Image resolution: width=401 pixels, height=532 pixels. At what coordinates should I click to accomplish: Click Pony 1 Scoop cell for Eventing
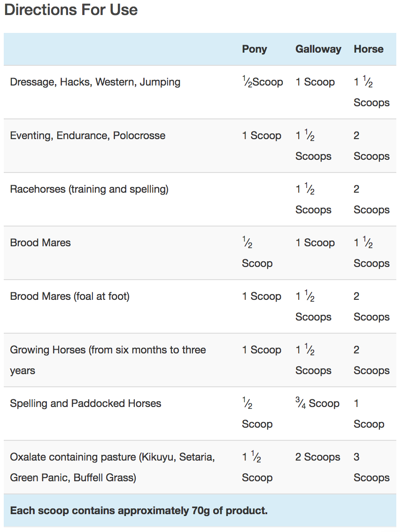point(262,136)
